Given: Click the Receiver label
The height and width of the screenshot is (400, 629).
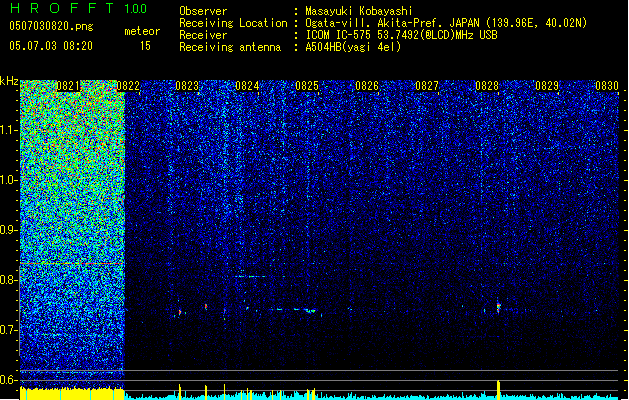Looking at the screenshot, I should (203, 35).
